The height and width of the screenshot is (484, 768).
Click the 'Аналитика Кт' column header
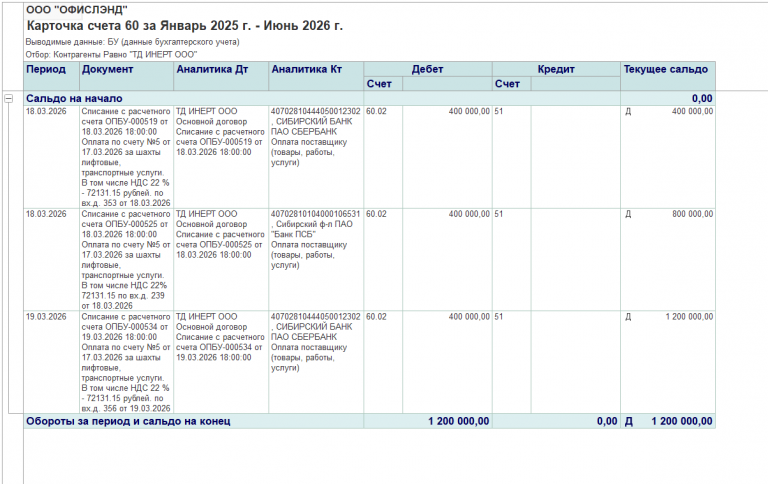[x=316, y=76]
